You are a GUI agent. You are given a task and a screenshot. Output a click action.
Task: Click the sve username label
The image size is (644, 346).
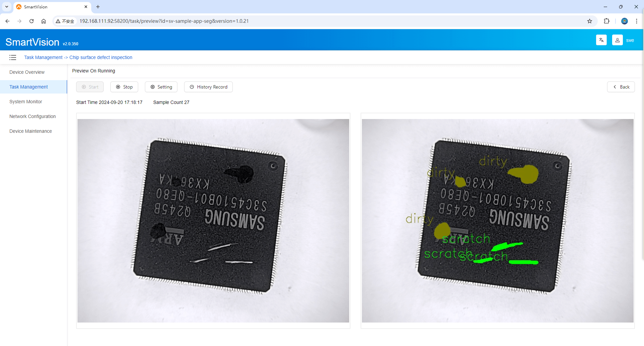[x=630, y=40]
